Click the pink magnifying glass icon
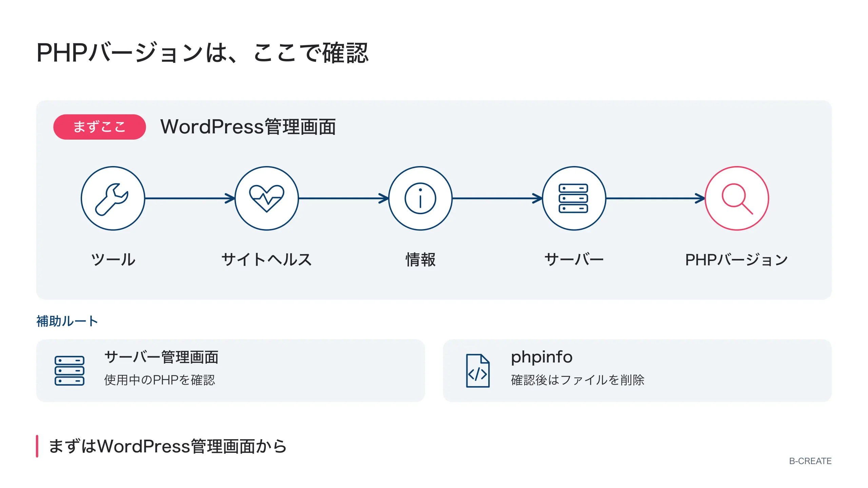 coord(737,198)
